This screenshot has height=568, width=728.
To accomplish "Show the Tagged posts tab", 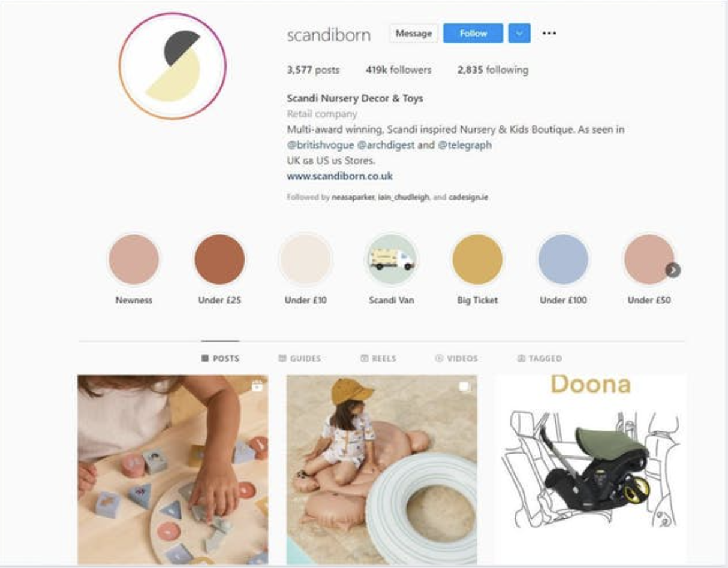I will click(539, 358).
